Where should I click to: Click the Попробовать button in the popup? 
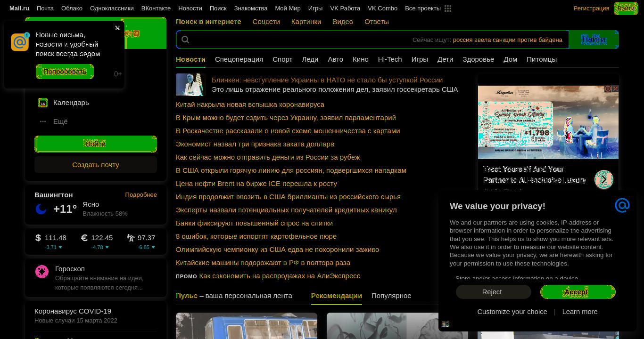pos(65,72)
